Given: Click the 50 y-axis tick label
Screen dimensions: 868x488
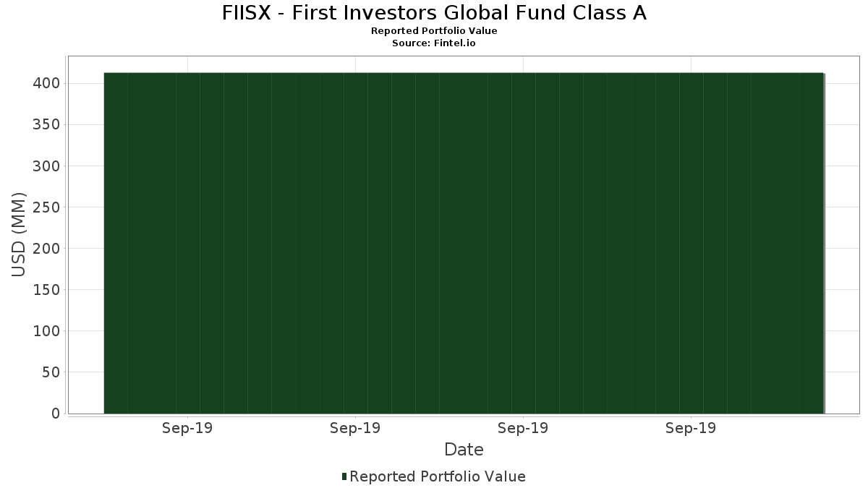Looking at the screenshot, I should (x=51, y=372).
